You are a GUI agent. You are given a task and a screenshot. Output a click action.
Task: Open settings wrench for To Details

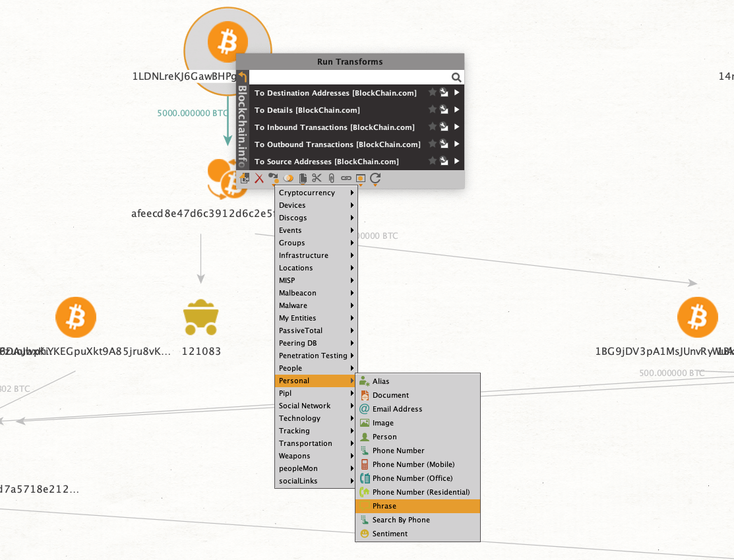[x=444, y=109]
